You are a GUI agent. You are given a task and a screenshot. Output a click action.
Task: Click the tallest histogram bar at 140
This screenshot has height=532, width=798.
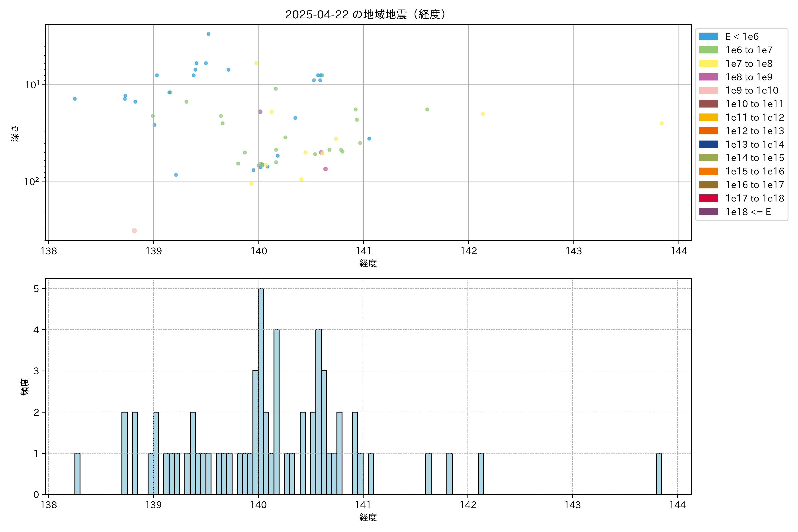[261, 390]
